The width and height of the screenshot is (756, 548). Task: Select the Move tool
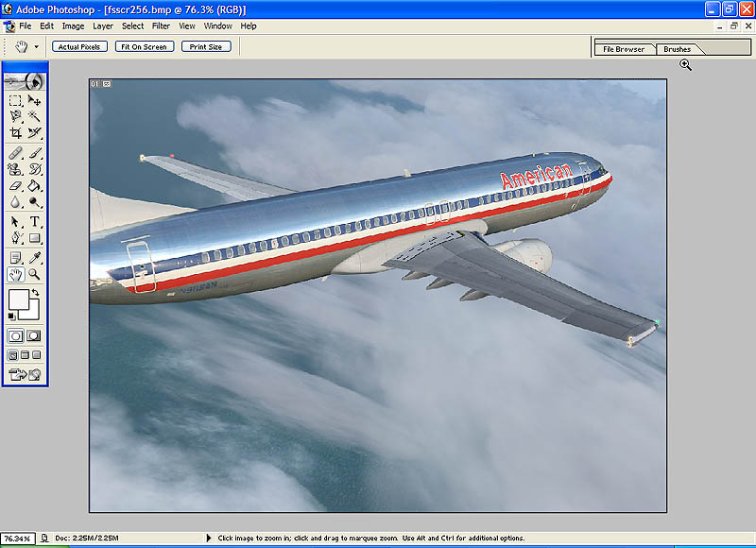point(34,100)
